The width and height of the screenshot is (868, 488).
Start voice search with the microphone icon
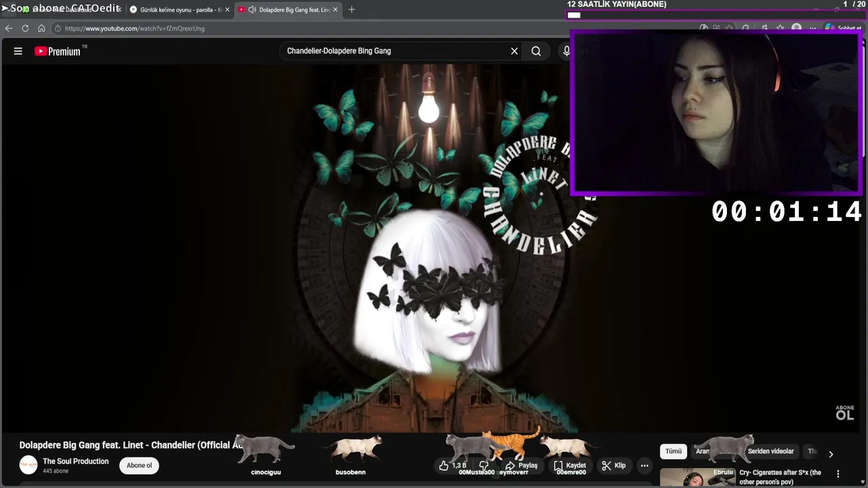566,51
